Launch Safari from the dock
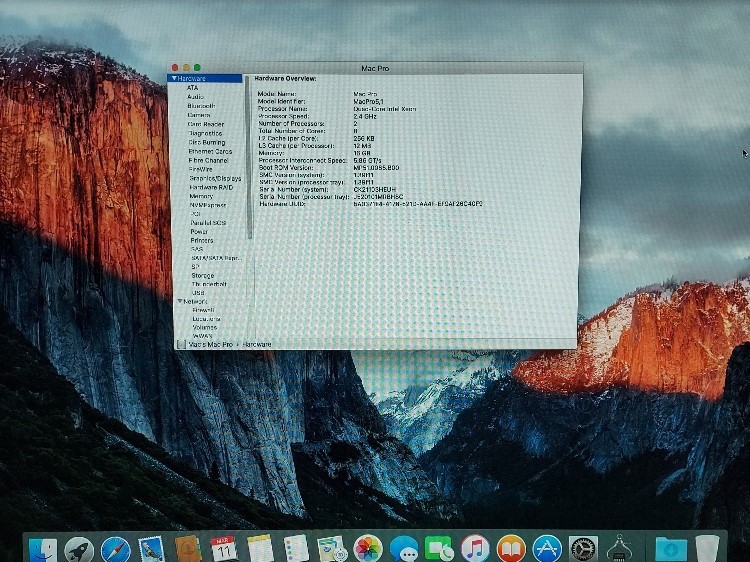This screenshot has height=562, width=750. (x=115, y=548)
